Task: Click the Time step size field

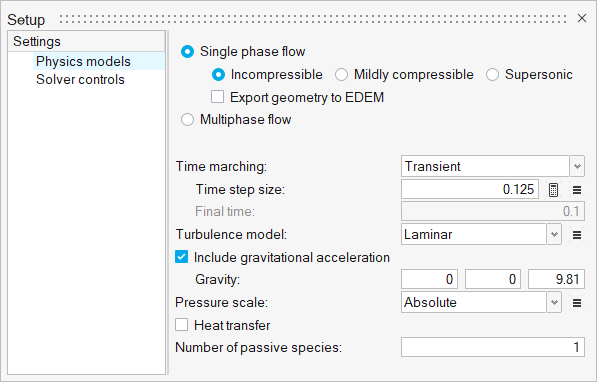Action: [470, 189]
